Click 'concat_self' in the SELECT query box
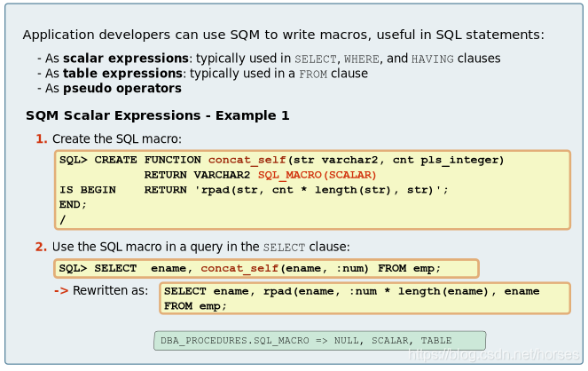This screenshot has width=588, height=371. coord(239,269)
